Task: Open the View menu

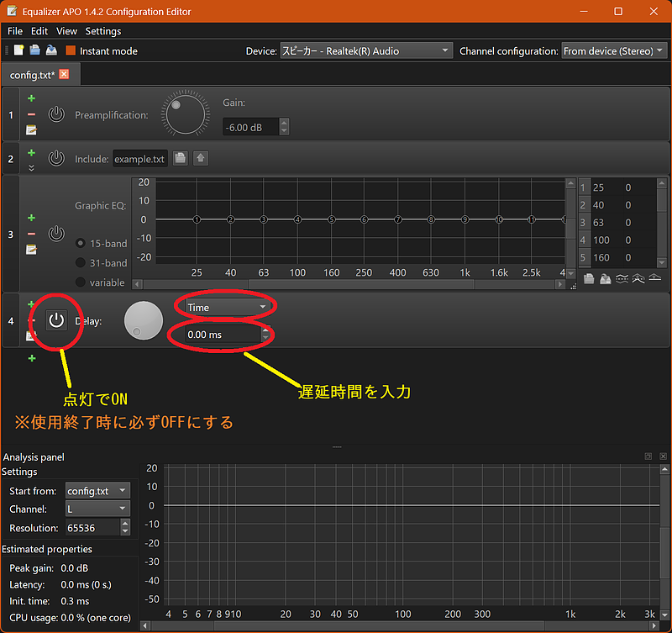Action: point(66,31)
